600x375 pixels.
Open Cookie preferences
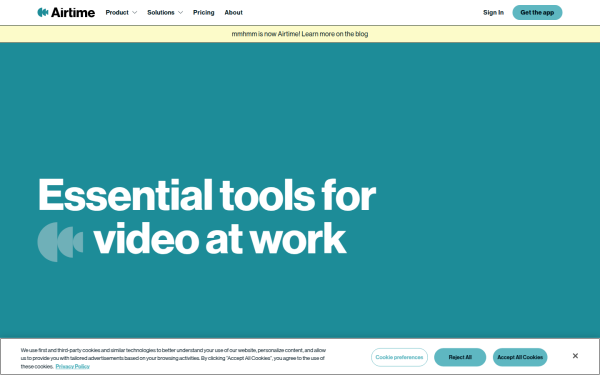pos(399,357)
